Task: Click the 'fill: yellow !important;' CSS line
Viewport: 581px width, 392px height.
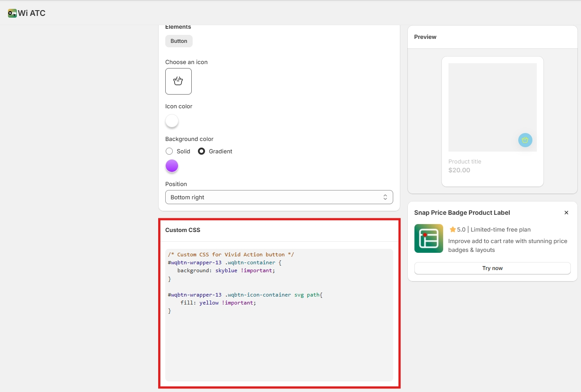Action: click(x=218, y=303)
